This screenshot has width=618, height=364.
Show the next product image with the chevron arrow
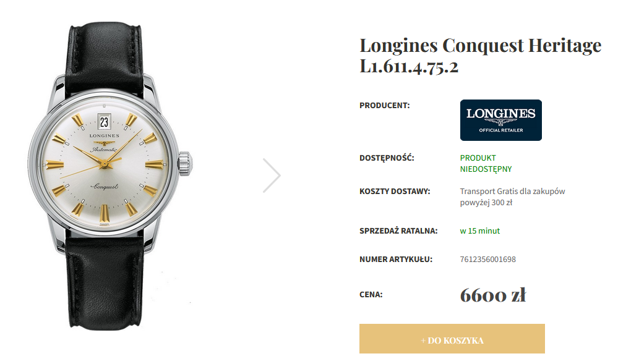[272, 176]
